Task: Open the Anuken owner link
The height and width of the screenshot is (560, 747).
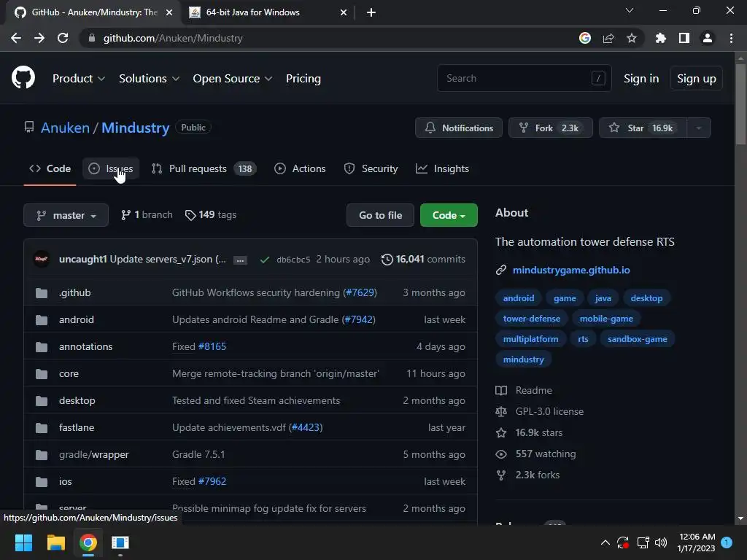Action: pyautogui.click(x=65, y=128)
